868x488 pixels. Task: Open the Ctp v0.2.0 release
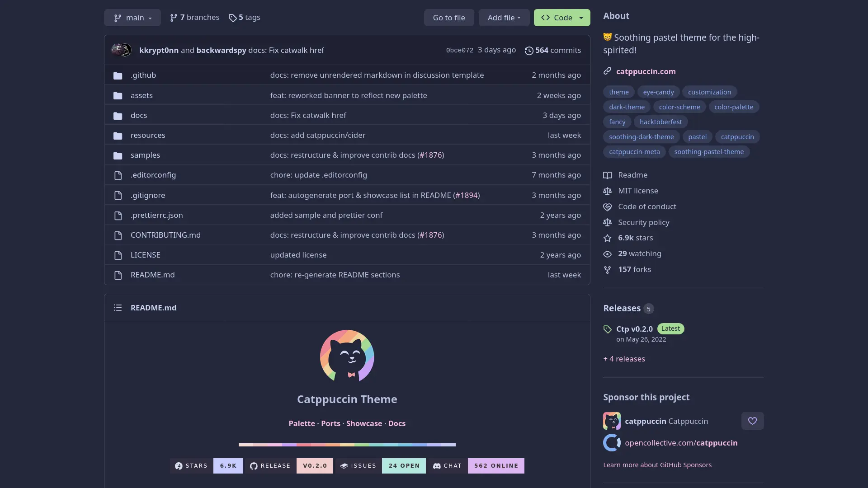(634, 329)
